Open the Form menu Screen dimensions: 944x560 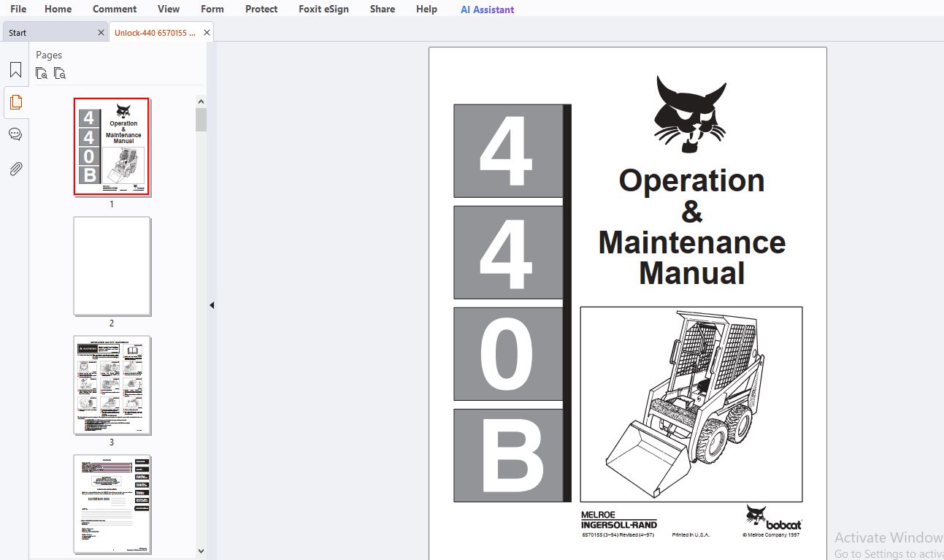tap(212, 9)
